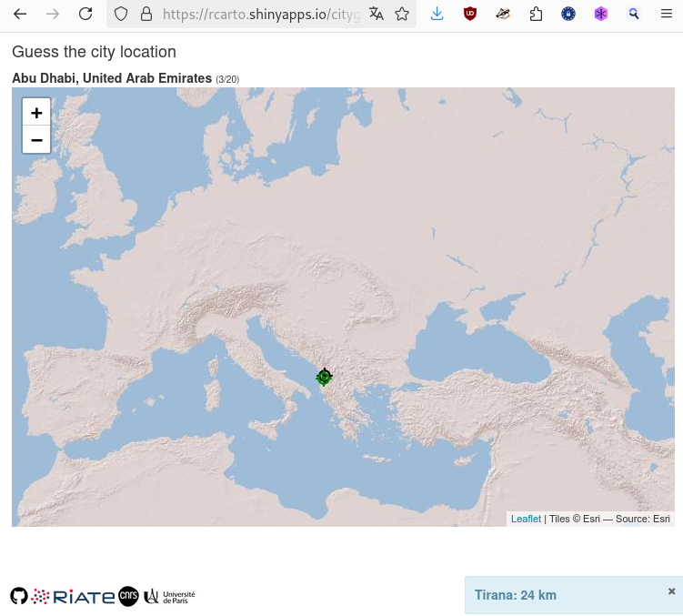Zoom in on the map

36,113
